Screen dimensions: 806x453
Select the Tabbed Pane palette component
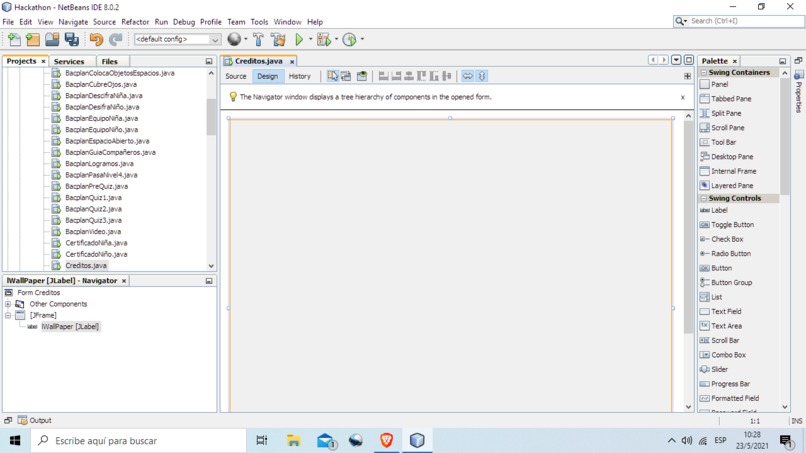point(731,99)
